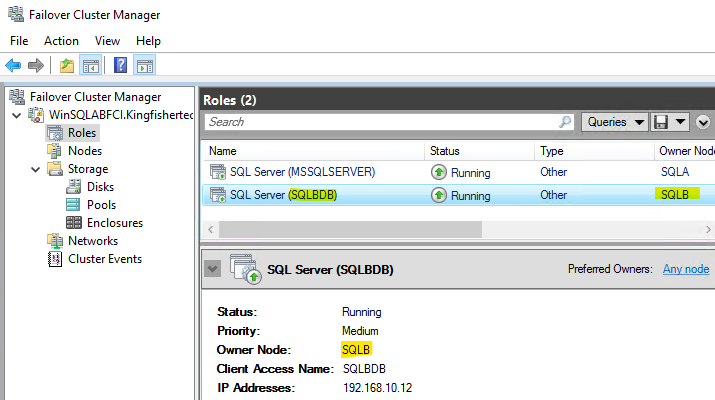Click the large SQLBDB role icon in details
The width and height of the screenshot is (715, 400).
click(245, 269)
